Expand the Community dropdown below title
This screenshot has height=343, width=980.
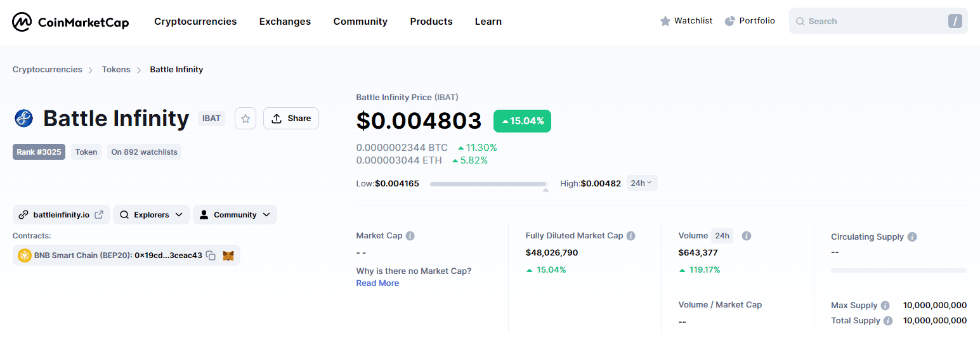click(235, 215)
